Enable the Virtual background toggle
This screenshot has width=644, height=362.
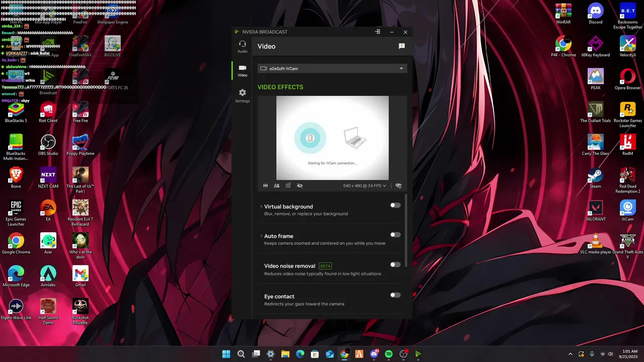395,205
